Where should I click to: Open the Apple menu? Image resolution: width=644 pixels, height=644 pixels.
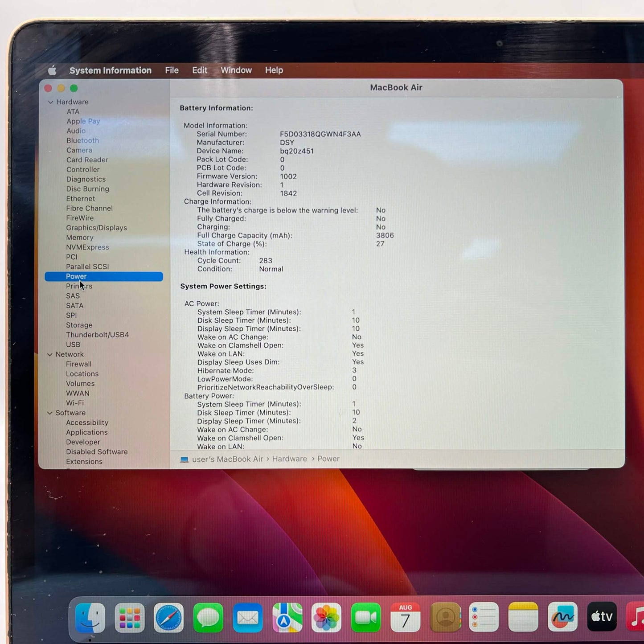click(52, 70)
